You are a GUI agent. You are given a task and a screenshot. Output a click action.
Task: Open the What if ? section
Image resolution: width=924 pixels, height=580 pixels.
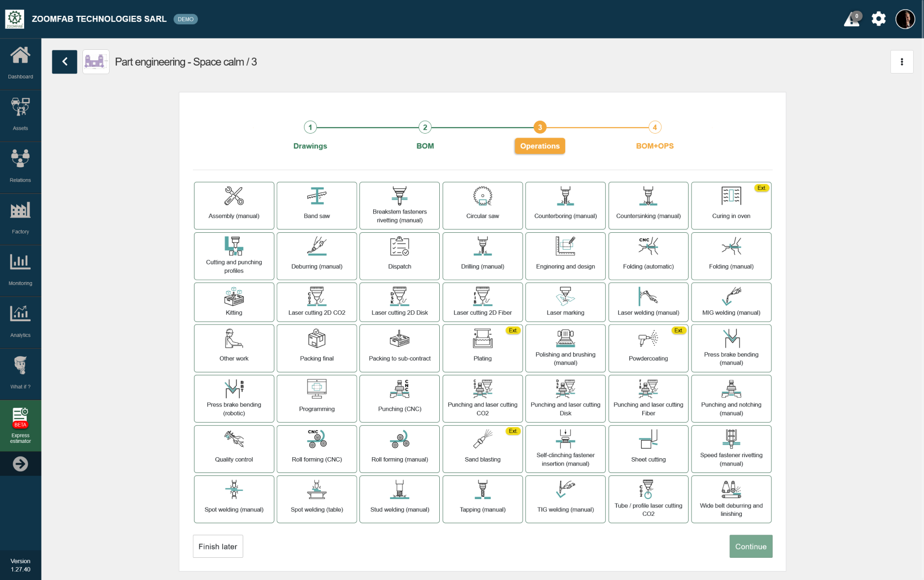pos(20,374)
